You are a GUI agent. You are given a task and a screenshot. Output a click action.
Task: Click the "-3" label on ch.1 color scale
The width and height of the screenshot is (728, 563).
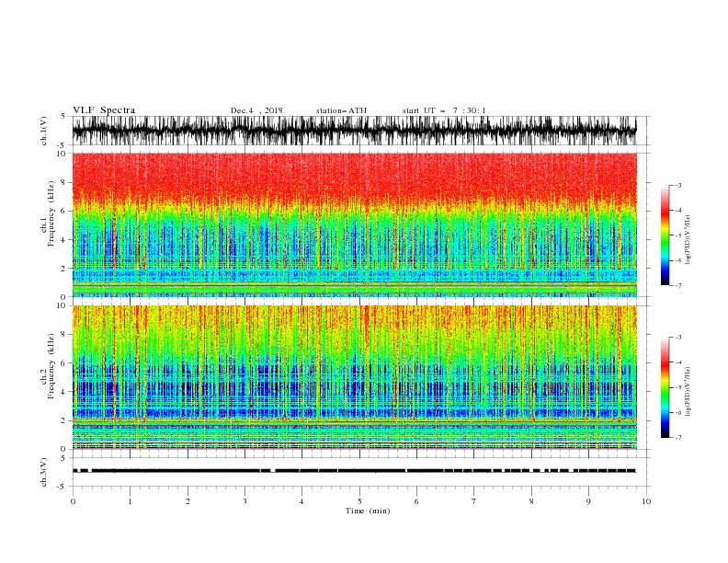click(x=677, y=185)
